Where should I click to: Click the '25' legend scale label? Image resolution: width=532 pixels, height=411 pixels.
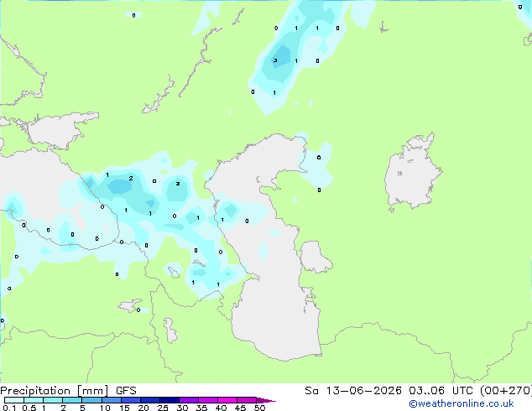pyautogui.click(x=163, y=408)
